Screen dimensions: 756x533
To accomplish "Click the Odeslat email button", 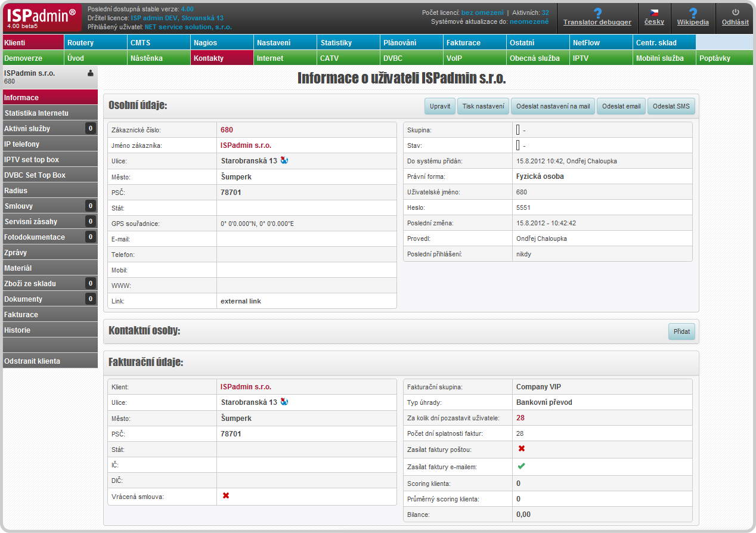I will point(621,106).
